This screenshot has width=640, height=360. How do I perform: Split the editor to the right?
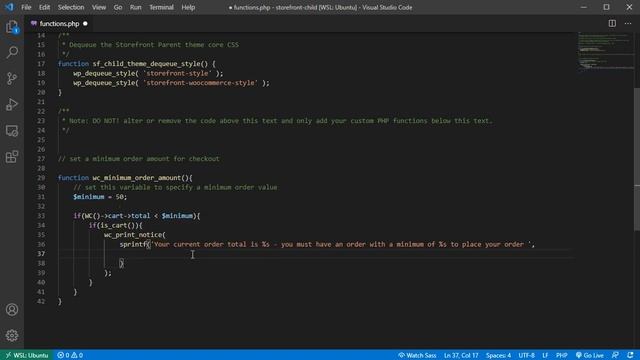[x=612, y=24]
